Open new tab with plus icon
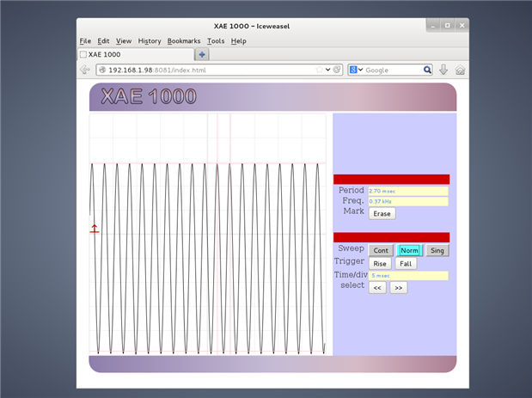The image size is (532, 398). [202, 54]
